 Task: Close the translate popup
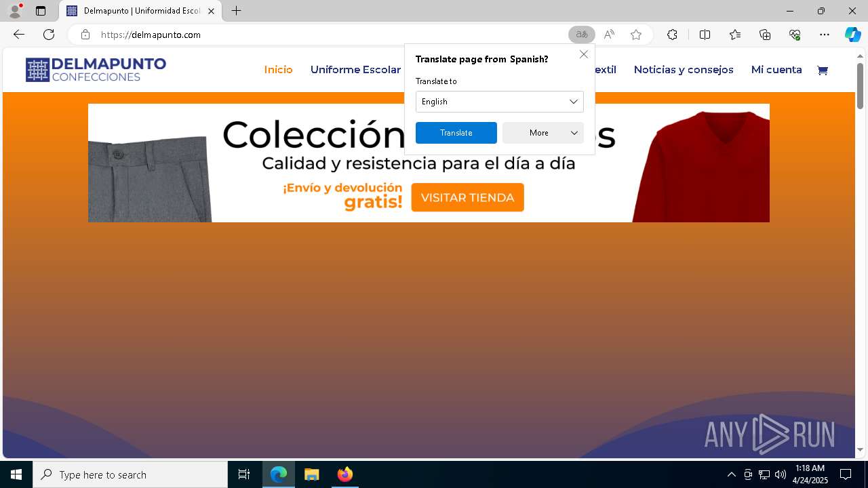(x=583, y=54)
